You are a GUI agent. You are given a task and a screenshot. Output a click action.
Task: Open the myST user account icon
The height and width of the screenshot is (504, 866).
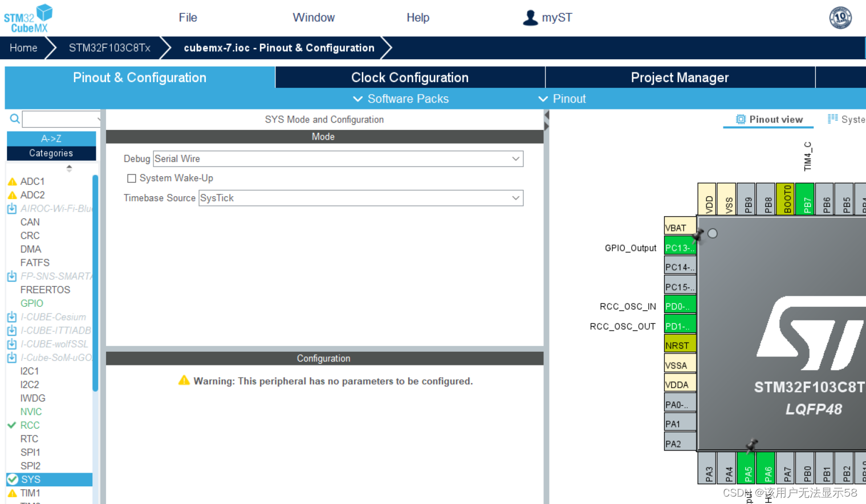point(530,18)
